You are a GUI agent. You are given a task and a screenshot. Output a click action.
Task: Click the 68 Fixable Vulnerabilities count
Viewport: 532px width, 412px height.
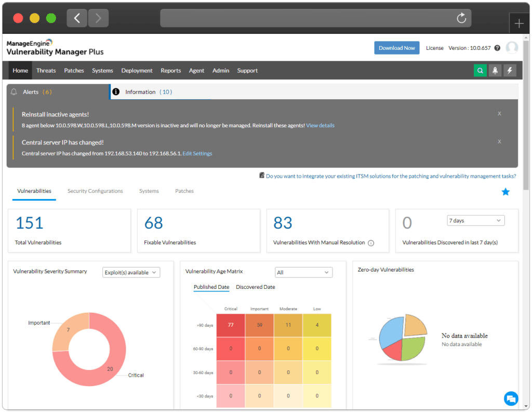tap(153, 223)
